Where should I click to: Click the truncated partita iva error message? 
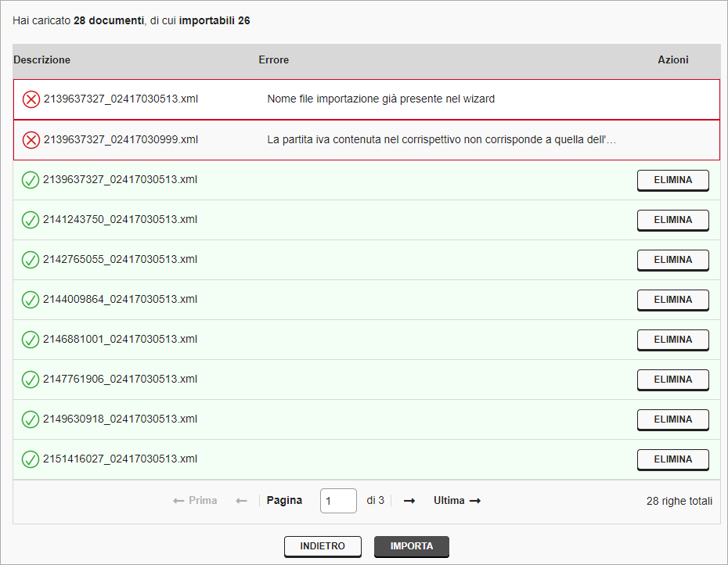click(x=441, y=140)
